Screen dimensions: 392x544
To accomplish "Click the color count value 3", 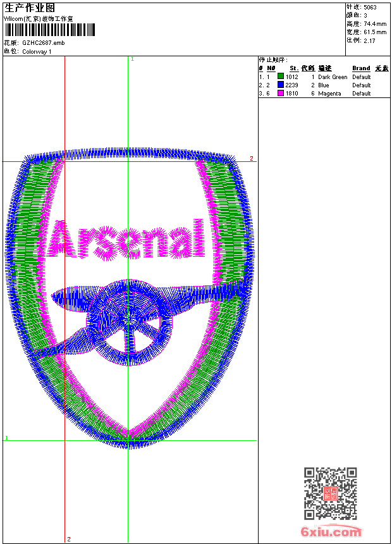I will (x=365, y=16).
